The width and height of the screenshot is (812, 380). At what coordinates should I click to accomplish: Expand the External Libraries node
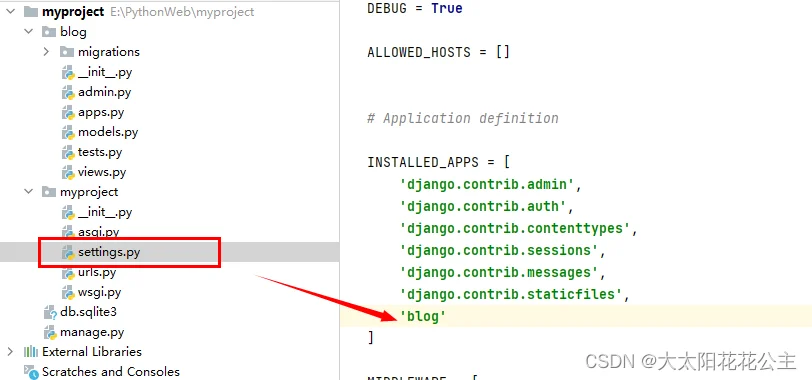pos(10,352)
